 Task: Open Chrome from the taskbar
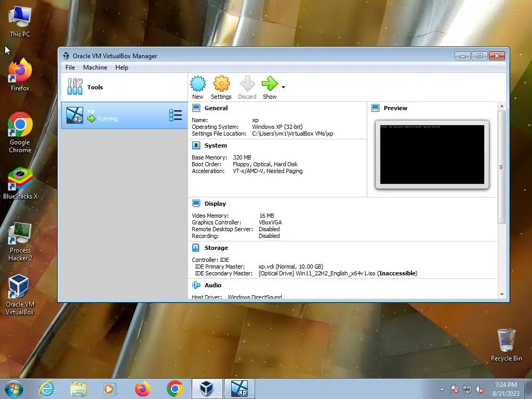pyautogui.click(x=175, y=389)
